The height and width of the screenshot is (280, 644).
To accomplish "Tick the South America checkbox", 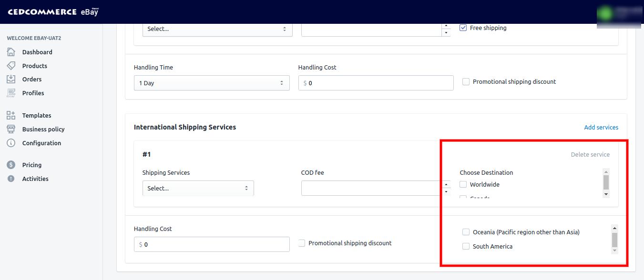I will 466,246.
